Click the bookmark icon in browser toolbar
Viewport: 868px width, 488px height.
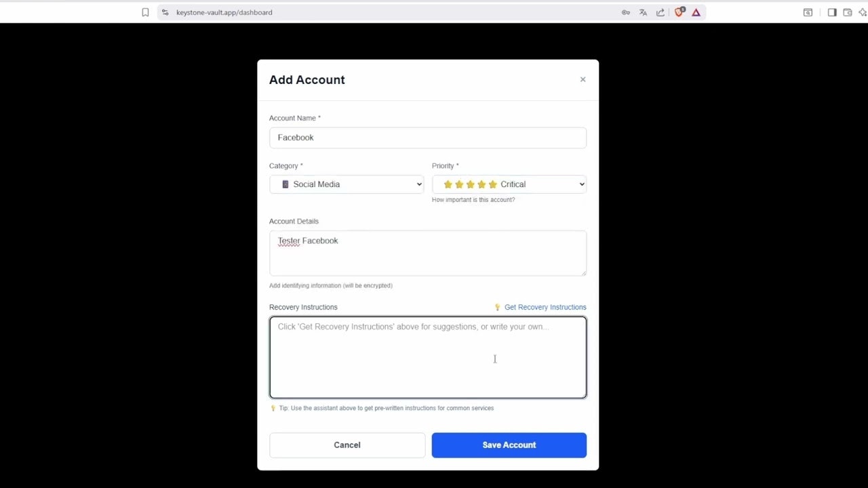click(145, 12)
